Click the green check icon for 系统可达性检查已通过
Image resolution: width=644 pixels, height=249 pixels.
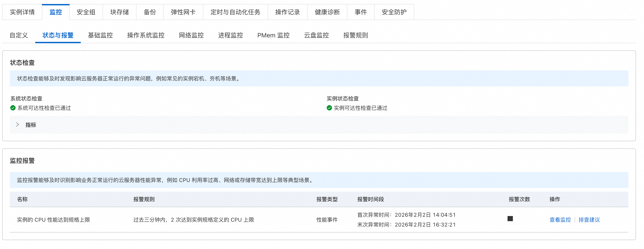(13, 108)
